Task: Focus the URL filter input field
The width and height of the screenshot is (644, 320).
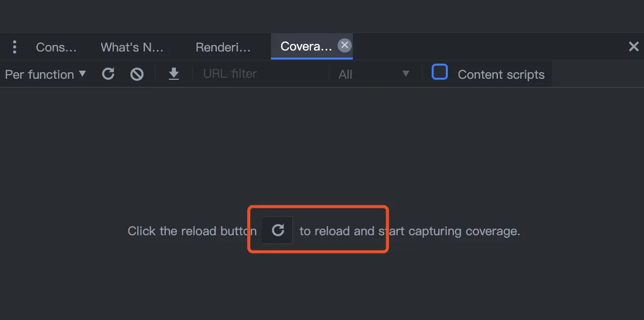Action: point(263,74)
